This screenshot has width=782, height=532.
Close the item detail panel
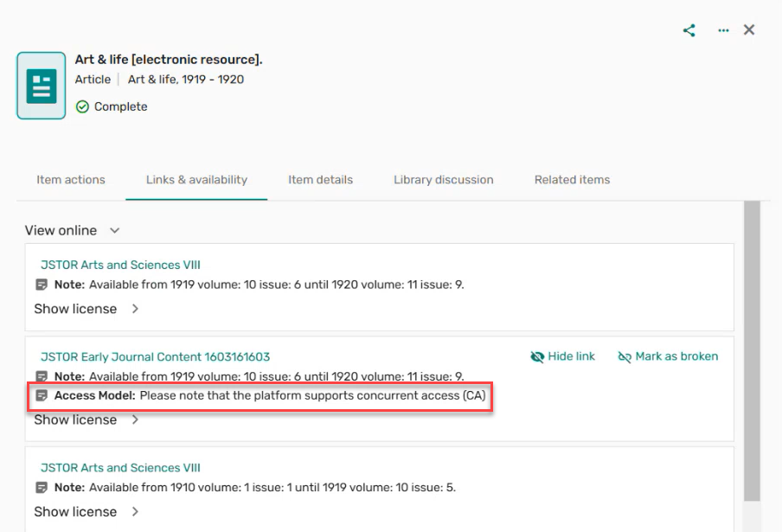749,30
